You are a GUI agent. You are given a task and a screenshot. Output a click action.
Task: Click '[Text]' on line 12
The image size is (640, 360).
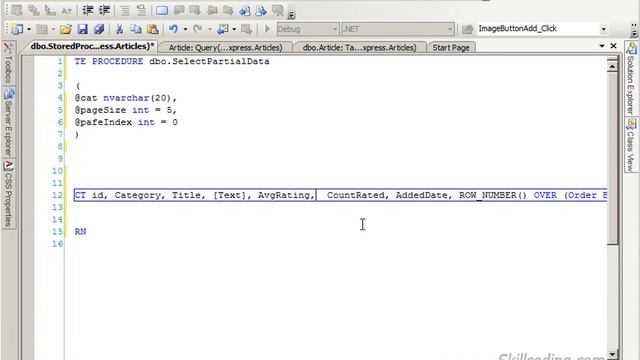coord(229,196)
